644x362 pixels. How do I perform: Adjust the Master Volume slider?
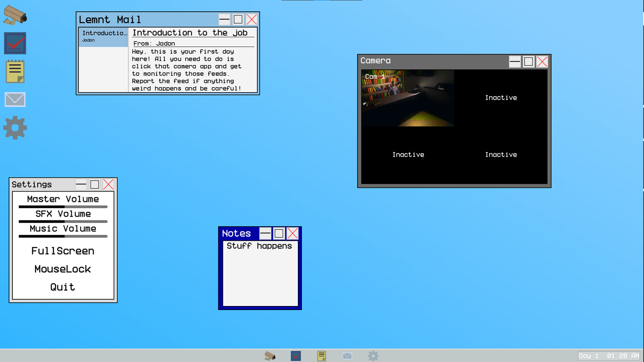point(63,207)
